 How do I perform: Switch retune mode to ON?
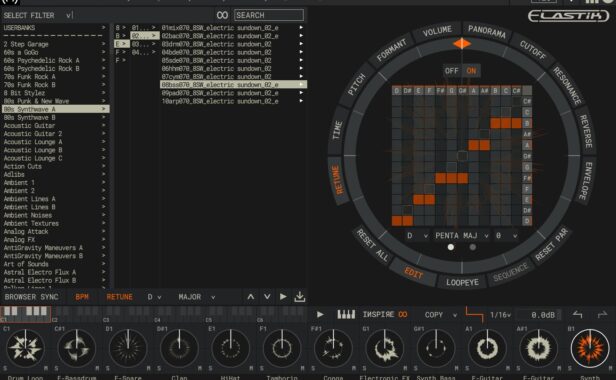tap(471, 71)
